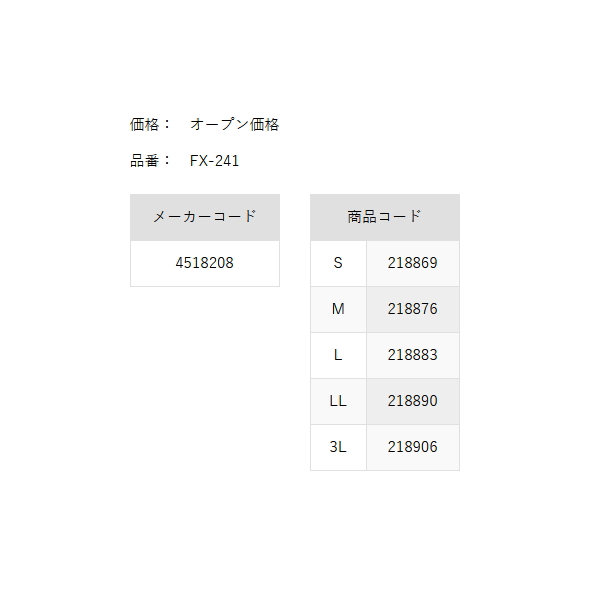Select size 3L cell

338,447
